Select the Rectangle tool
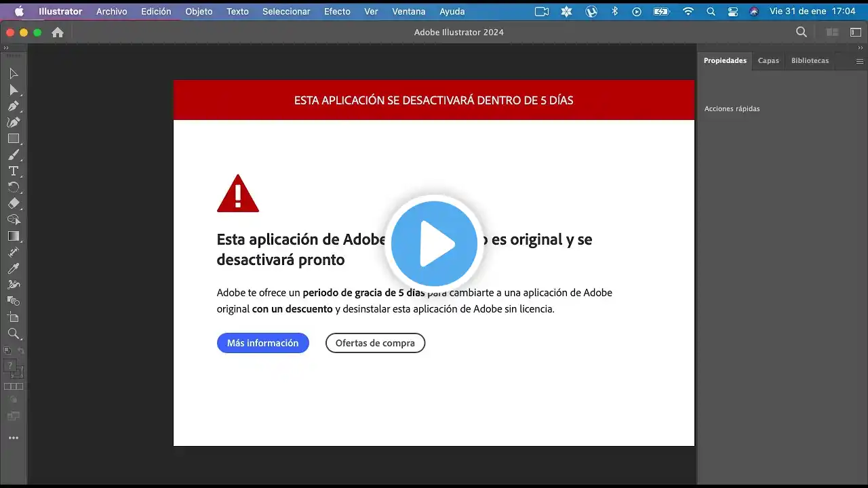This screenshot has width=868, height=488. 14,138
